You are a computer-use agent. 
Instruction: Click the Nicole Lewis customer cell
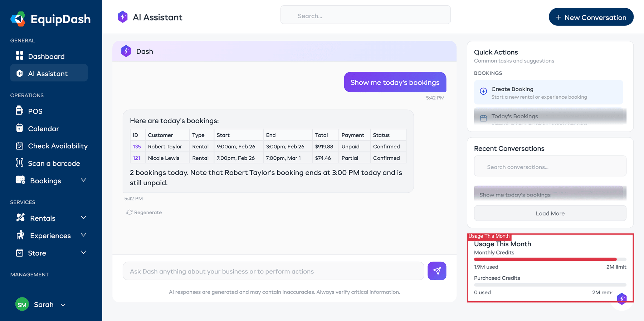click(x=167, y=158)
